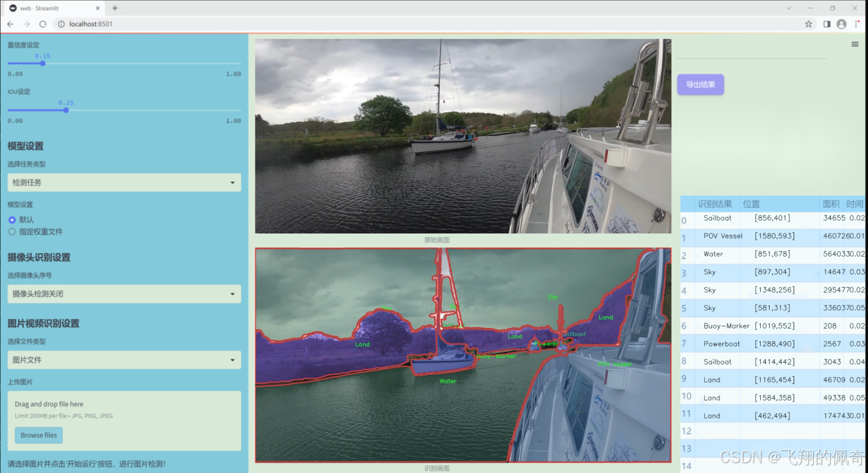
Task: Click Sailboat cell in row 8
Action: pos(718,362)
